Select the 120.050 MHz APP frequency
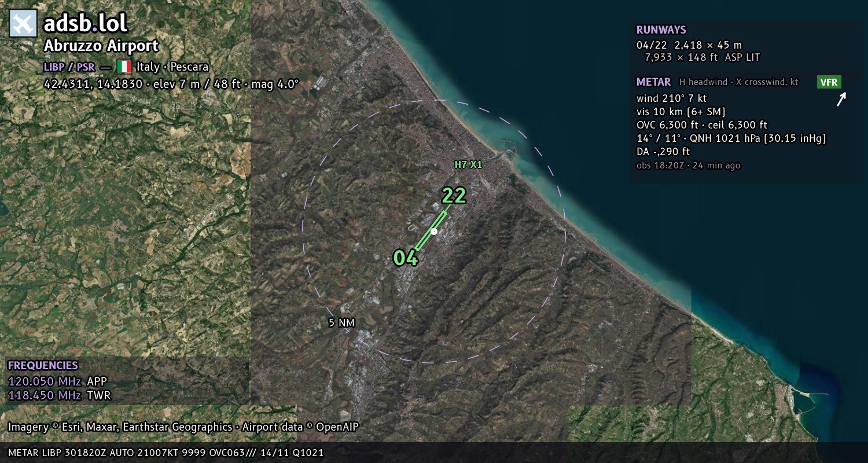This screenshot has width=868, height=463. 58,381
